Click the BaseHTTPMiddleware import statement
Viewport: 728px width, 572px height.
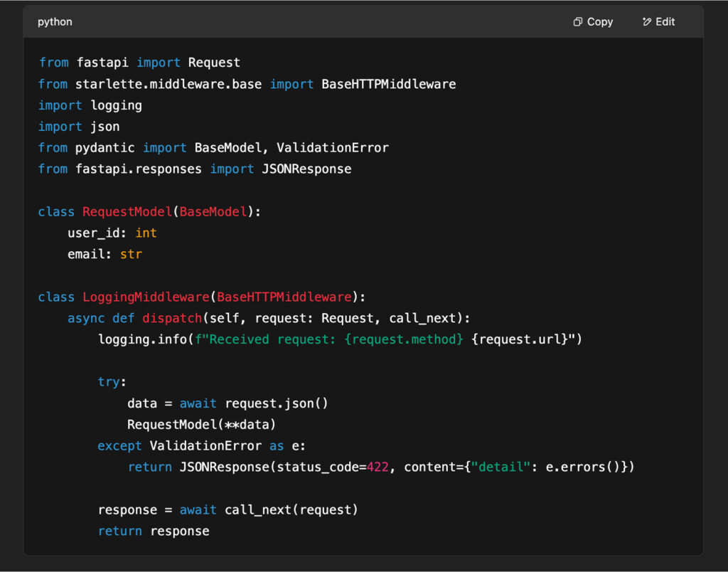pos(247,83)
